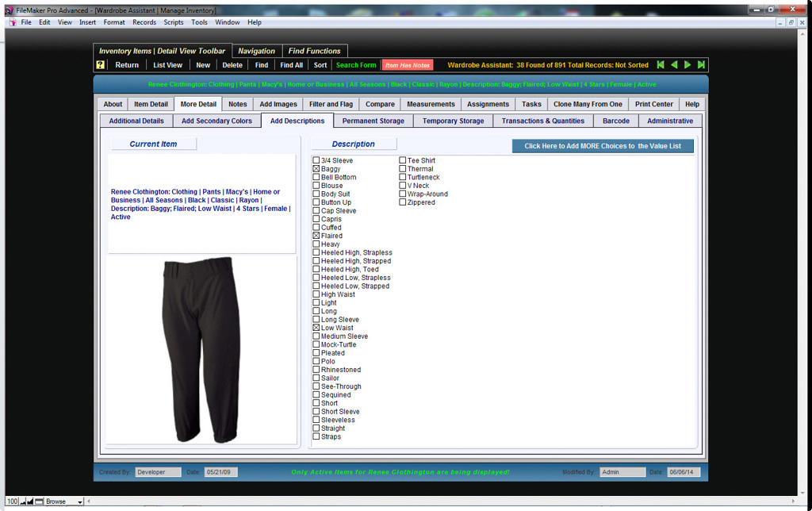The width and height of the screenshot is (812, 511).
Task: Click the List View button
Action: (x=168, y=65)
